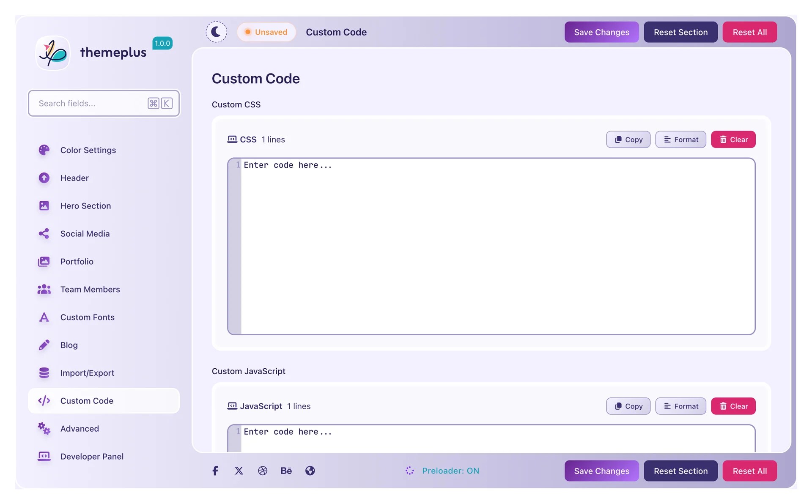
Task: Toggle dark mode with the moon icon
Action: pos(216,32)
